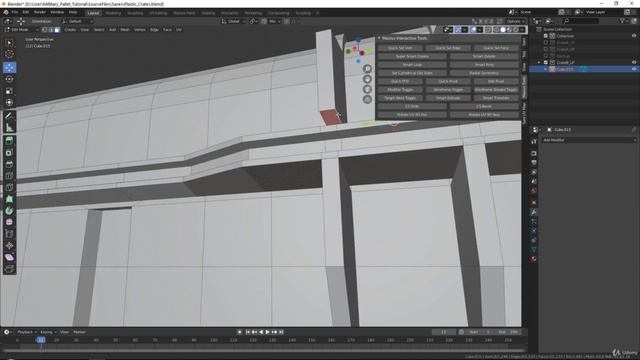
Task: Expand the Crate_LP collection in outliner
Action: (x=540, y=62)
